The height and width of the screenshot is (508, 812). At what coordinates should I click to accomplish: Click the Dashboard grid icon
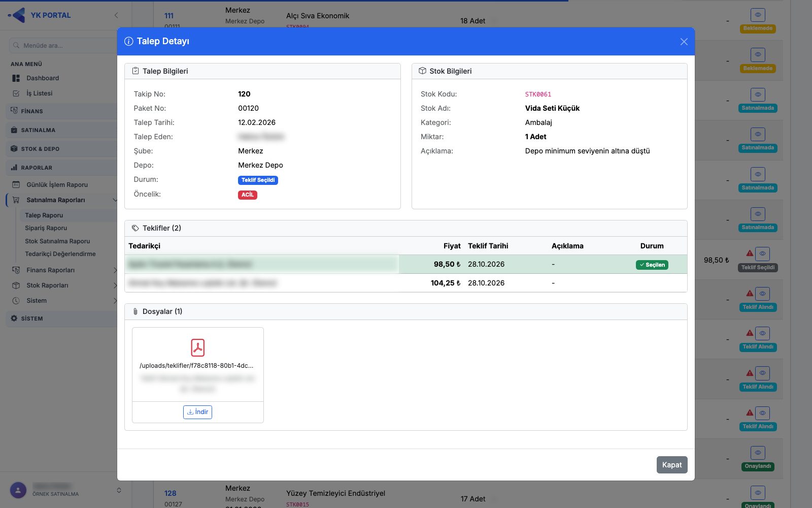click(x=16, y=78)
